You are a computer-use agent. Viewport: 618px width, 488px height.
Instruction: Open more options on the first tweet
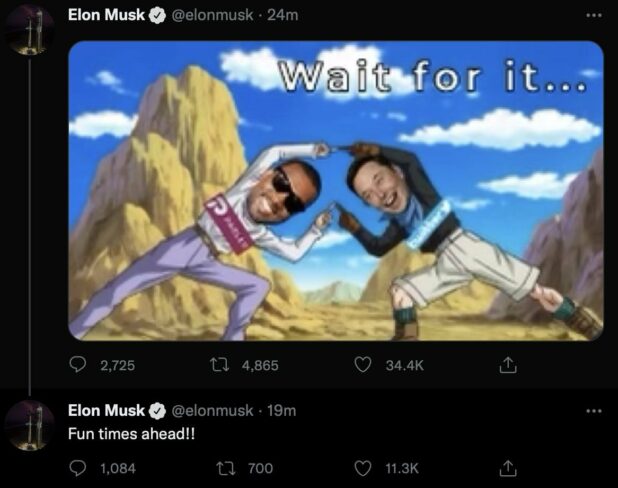click(594, 15)
